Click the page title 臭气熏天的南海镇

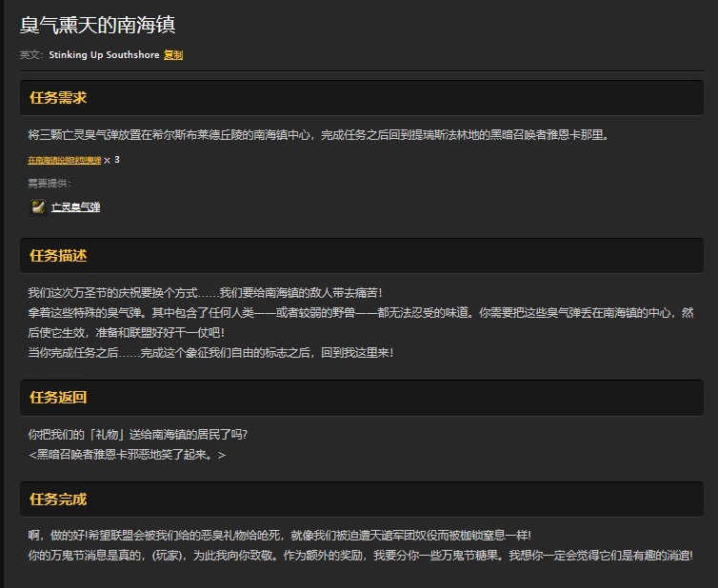[x=97, y=25]
